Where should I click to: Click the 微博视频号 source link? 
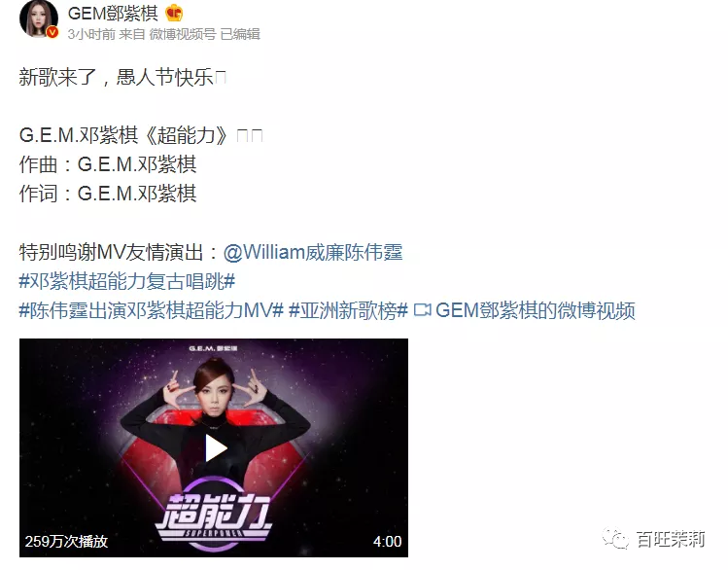point(183,34)
